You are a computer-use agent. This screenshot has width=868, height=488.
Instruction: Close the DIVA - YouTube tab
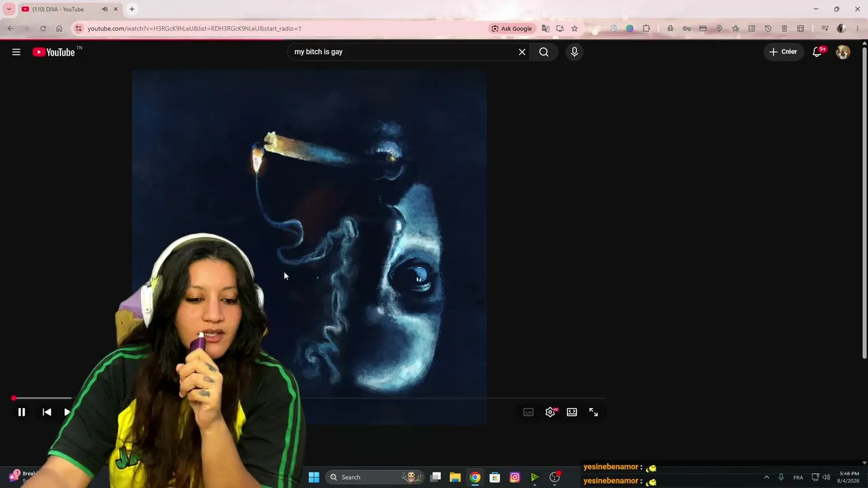tap(115, 9)
